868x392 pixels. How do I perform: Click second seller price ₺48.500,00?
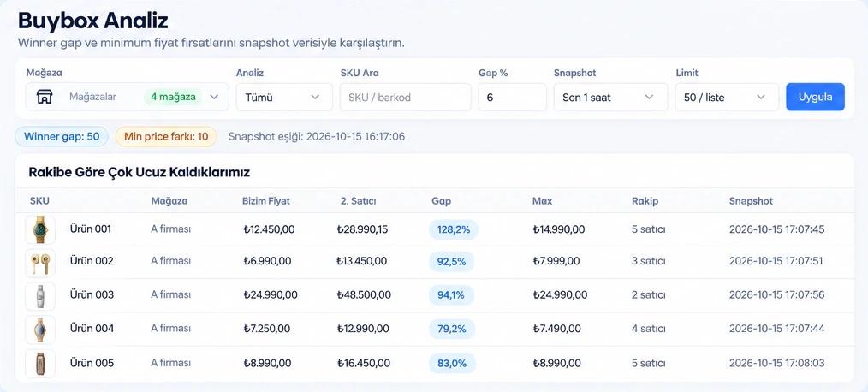pos(364,294)
